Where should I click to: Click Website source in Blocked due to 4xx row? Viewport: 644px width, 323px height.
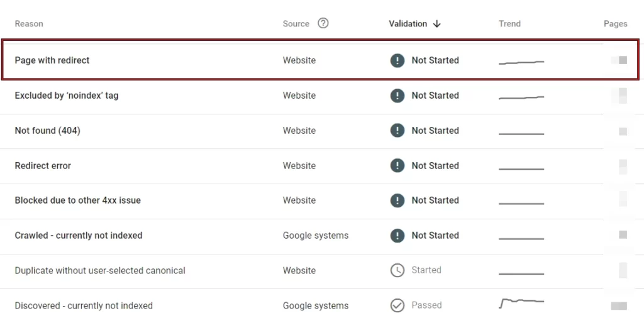[x=299, y=200]
